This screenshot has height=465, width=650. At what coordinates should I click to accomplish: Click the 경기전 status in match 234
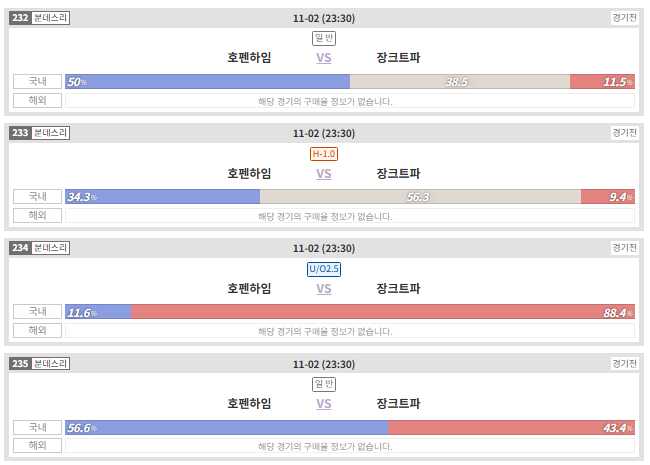coord(624,248)
